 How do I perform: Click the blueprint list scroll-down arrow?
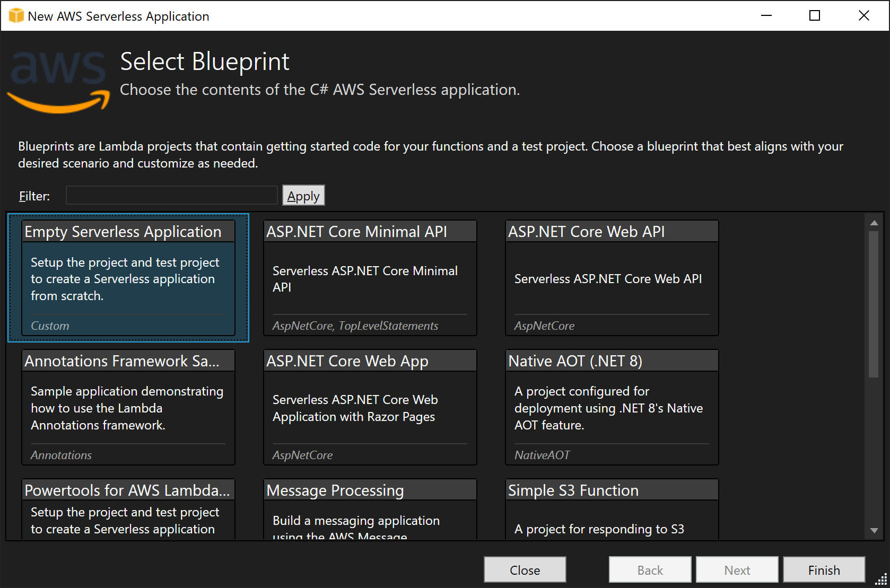click(874, 530)
